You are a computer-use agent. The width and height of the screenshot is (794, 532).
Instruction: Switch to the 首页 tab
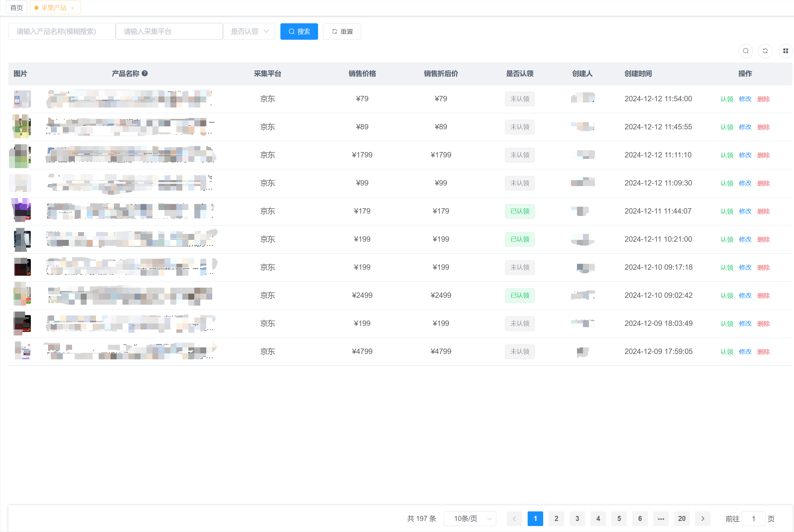[x=16, y=7]
